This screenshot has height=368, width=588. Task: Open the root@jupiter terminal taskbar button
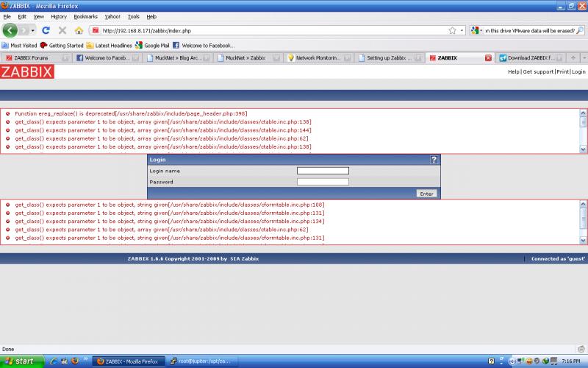click(x=203, y=361)
